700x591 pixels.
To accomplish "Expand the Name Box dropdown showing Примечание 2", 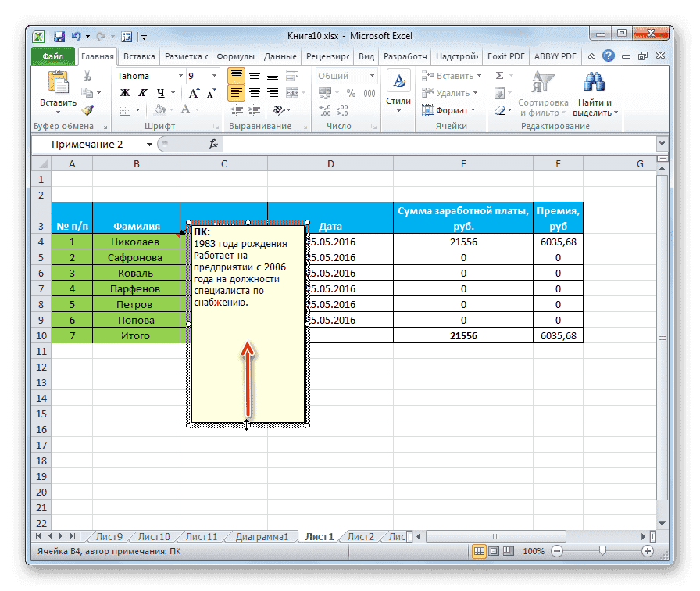I will pyautogui.click(x=151, y=144).
